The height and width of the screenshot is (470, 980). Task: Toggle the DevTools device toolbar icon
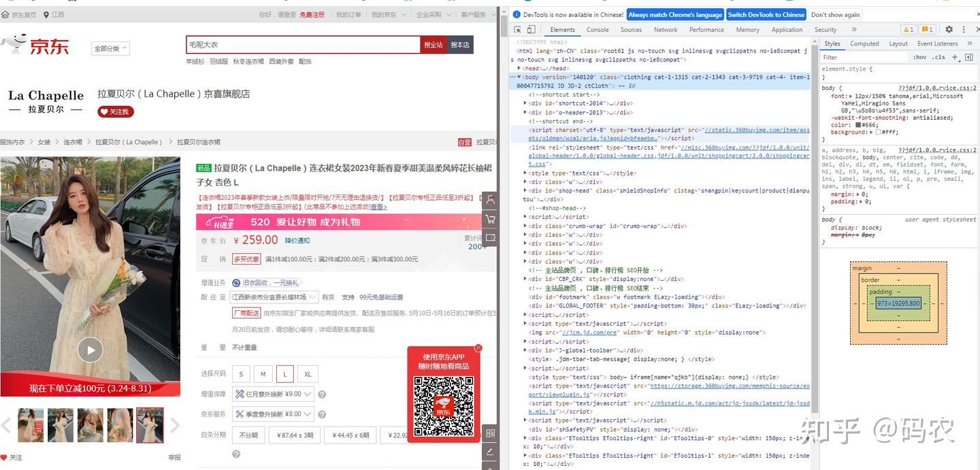click(x=532, y=30)
